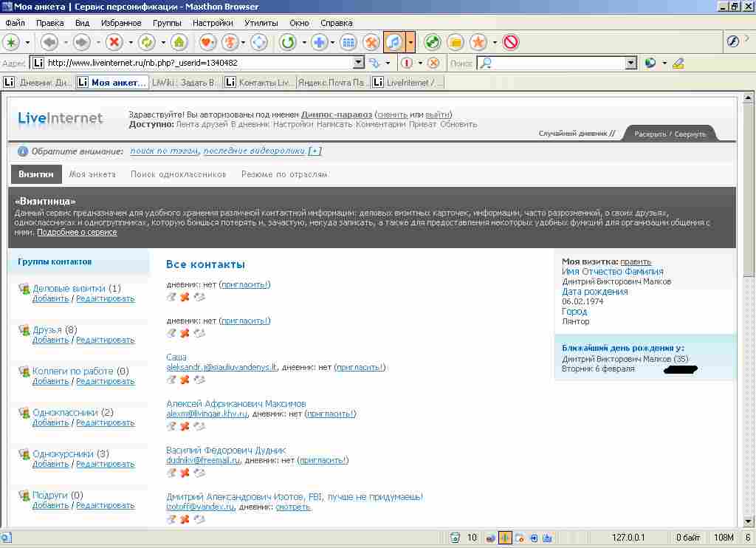
Task: Select the Моя анкета page tab
Action: click(92, 174)
